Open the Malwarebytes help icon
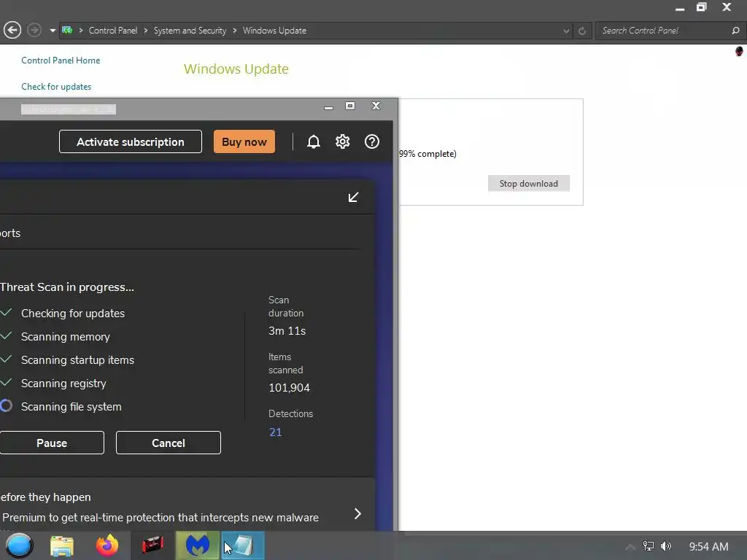This screenshot has height=560, width=747. point(372,142)
